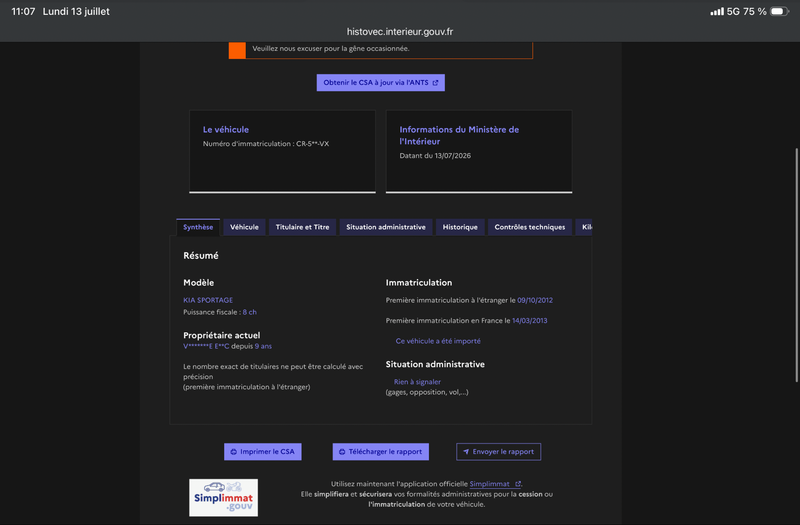Click the Numéro d'immatriculation CR-5**-VX text
Image resolution: width=800 pixels, height=525 pixels.
click(x=266, y=144)
